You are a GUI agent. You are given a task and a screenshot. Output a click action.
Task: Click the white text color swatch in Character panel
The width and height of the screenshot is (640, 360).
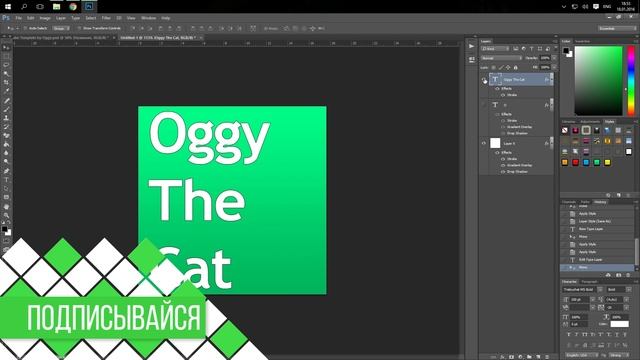pos(619,324)
